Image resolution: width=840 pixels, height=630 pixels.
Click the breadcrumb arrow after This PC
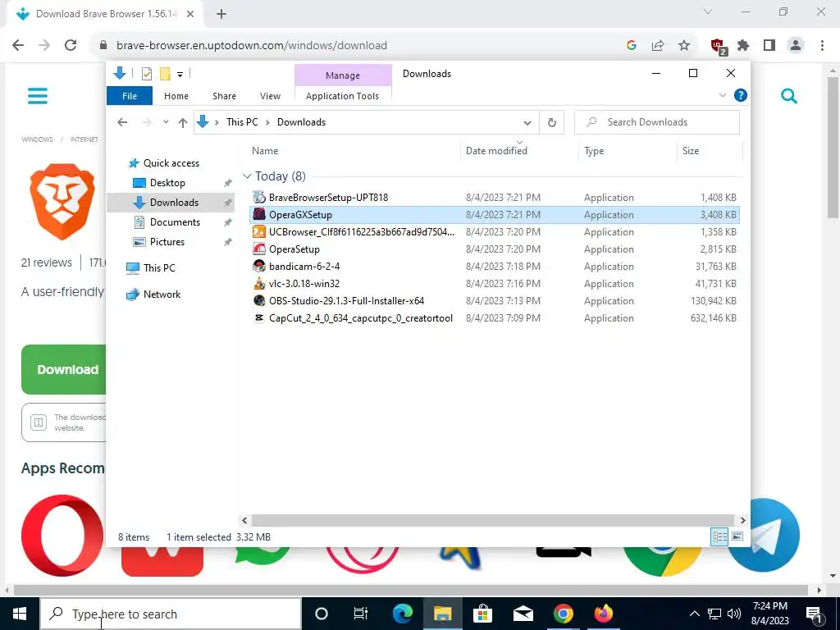267,122
